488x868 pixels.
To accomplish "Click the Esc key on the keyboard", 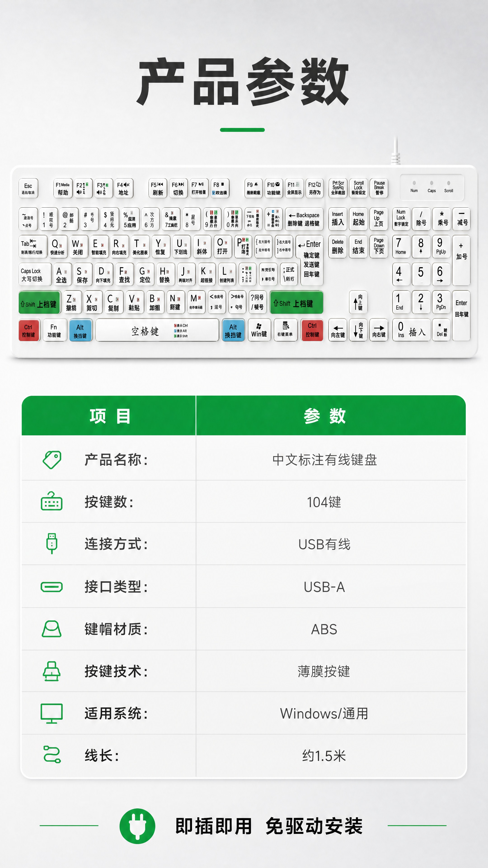I will 28,188.
